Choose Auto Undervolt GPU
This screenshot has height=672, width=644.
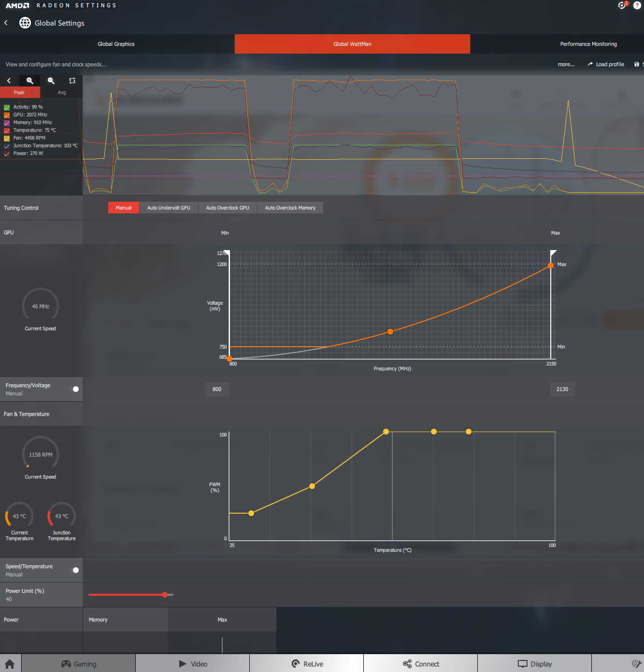click(169, 208)
